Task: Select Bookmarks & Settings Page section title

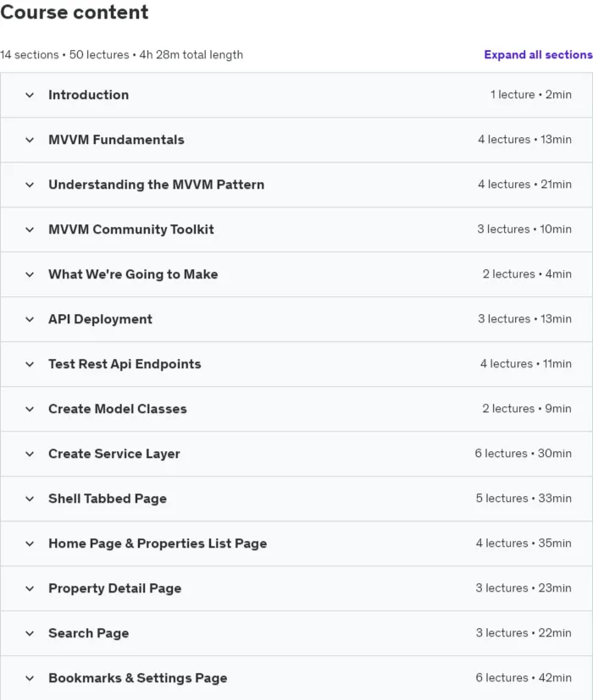Action: tap(137, 678)
